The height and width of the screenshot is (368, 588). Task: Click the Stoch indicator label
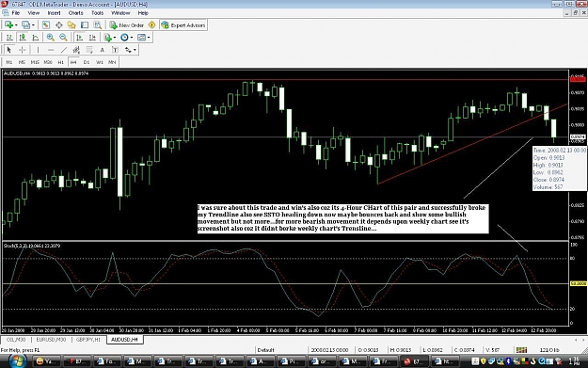(x=32, y=246)
